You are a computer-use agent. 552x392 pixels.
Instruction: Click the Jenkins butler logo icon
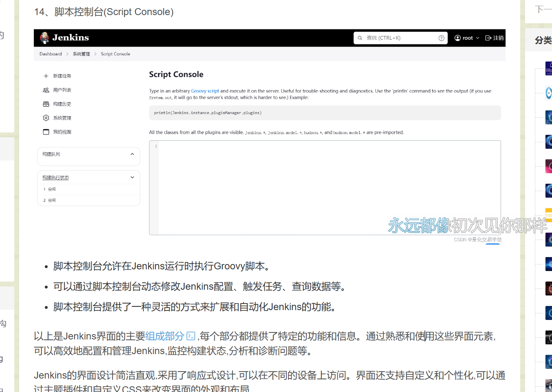(x=44, y=38)
